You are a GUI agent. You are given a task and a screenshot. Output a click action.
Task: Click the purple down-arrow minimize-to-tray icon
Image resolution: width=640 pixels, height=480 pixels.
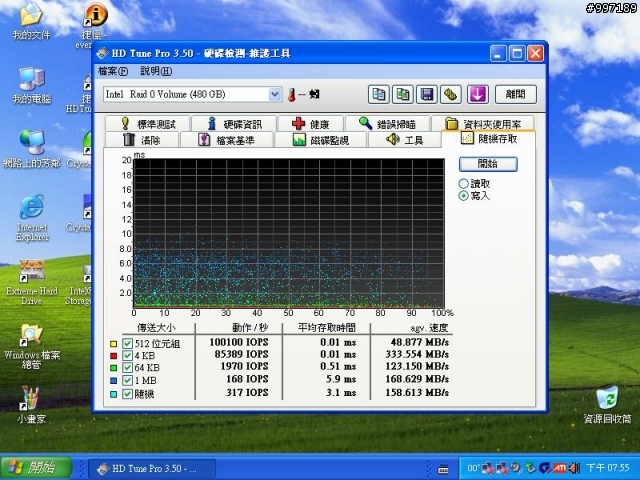pos(478,95)
